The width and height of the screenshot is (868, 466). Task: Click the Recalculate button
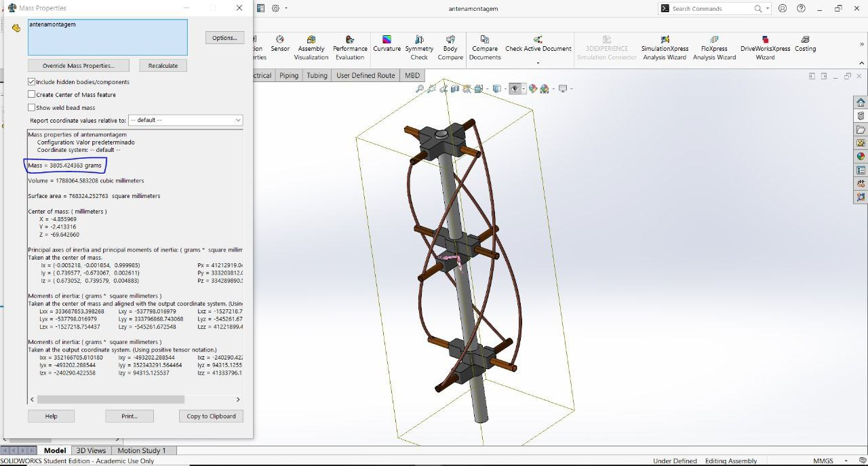[163, 66]
